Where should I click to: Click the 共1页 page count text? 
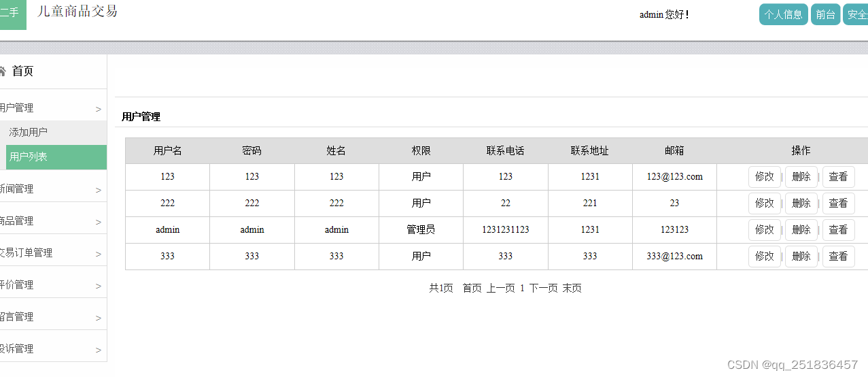tap(440, 289)
